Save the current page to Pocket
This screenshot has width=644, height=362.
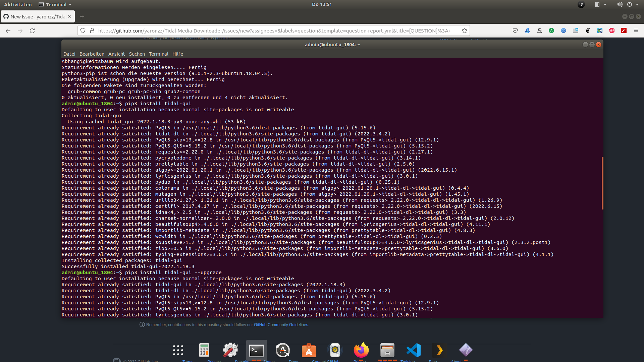[516, 31]
